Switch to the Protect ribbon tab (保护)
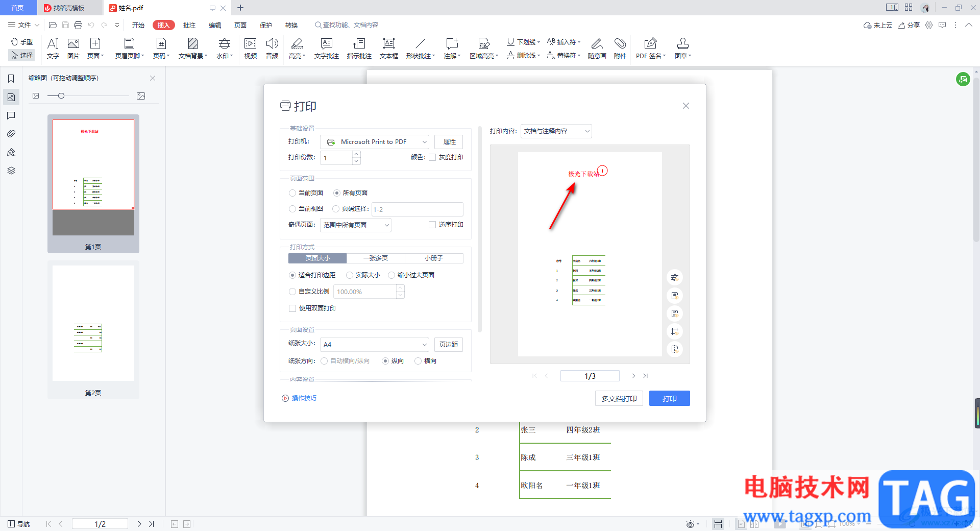Image resolution: width=980 pixels, height=531 pixels. point(266,25)
